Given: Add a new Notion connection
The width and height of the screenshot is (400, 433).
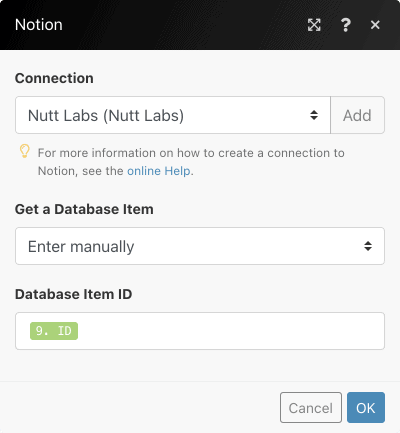Looking at the screenshot, I should (x=357, y=115).
